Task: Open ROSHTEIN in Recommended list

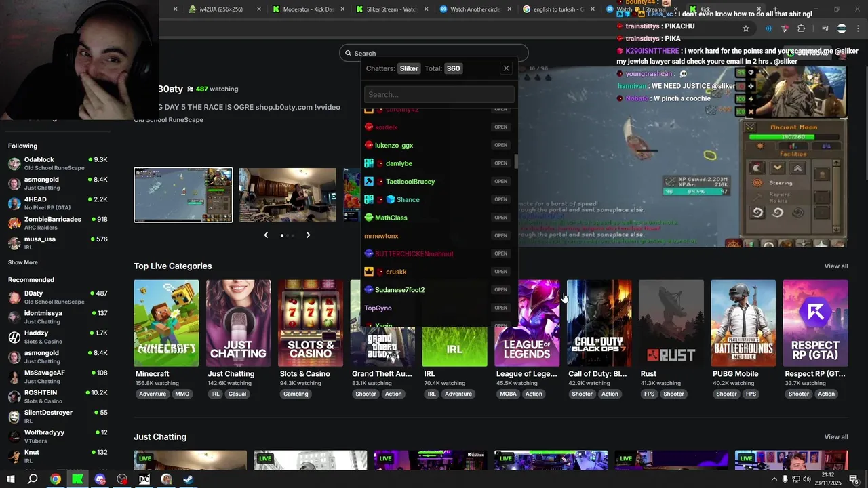Action: (x=58, y=396)
